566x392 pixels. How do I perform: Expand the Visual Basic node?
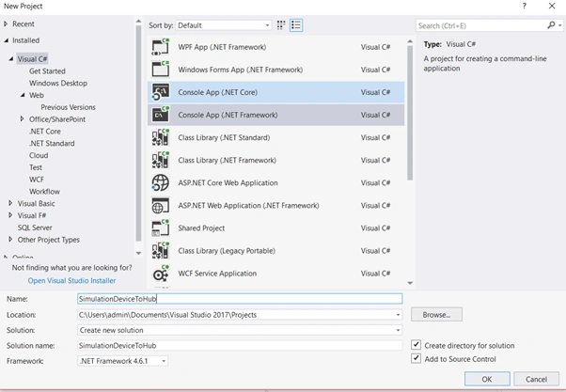point(10,204)
